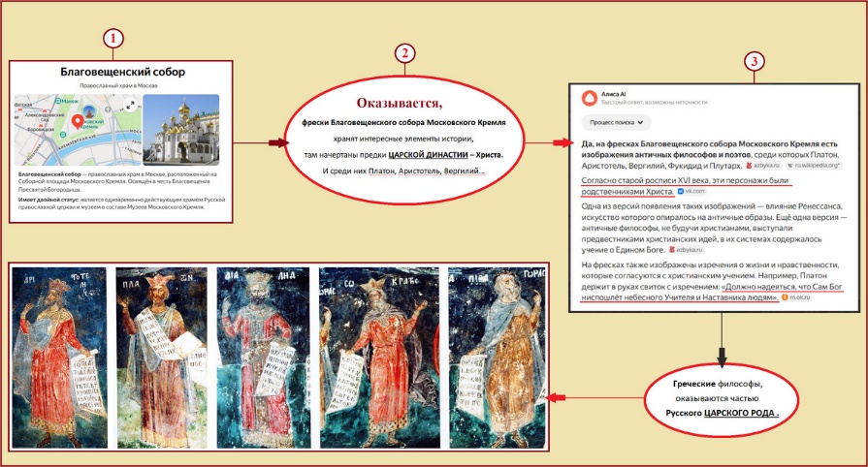868x467 pixels.
Task: Expand the map with the fullscreen arrows icon
Action: point(130,106)
